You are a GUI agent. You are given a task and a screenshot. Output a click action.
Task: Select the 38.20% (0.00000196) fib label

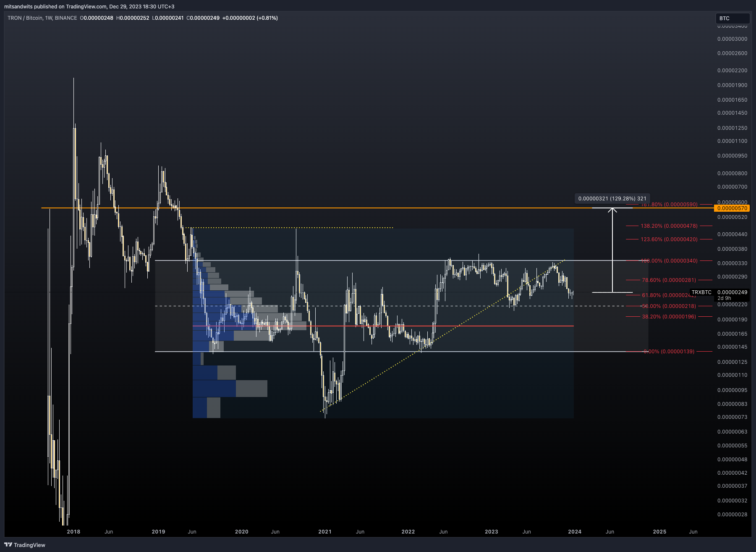pyautogui.click(x=669, y=317)
